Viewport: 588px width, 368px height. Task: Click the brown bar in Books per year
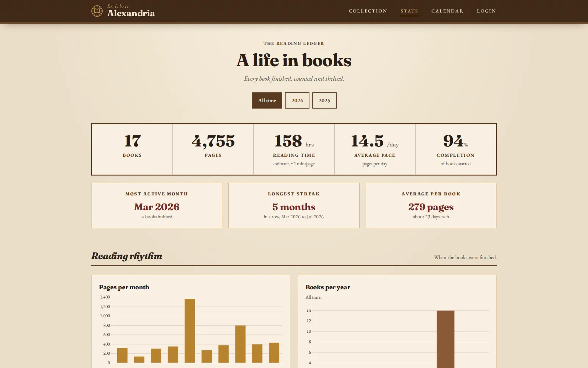(x=445, y=339)
